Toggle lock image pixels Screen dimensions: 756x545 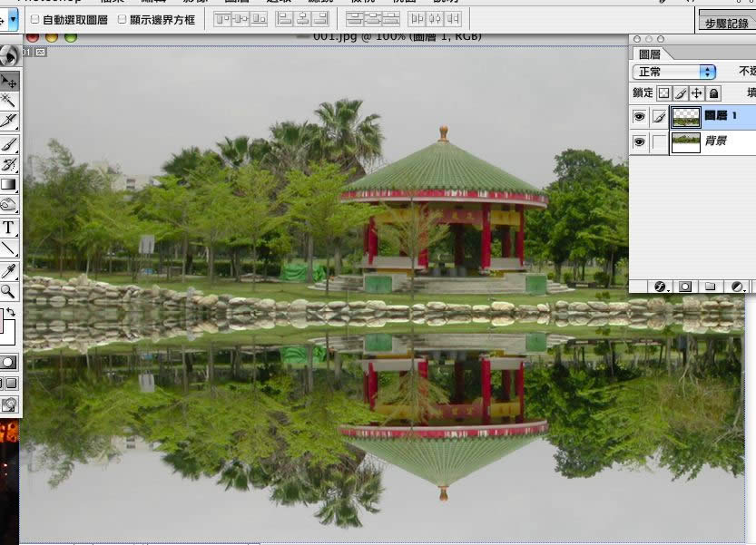681,93
